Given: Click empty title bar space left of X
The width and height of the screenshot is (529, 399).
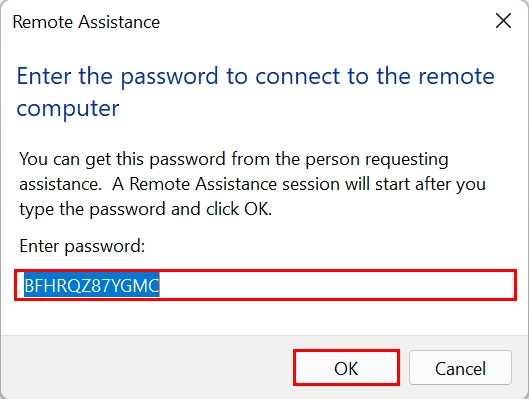Looking at the screenshot, I should click(x=324, y=22).
